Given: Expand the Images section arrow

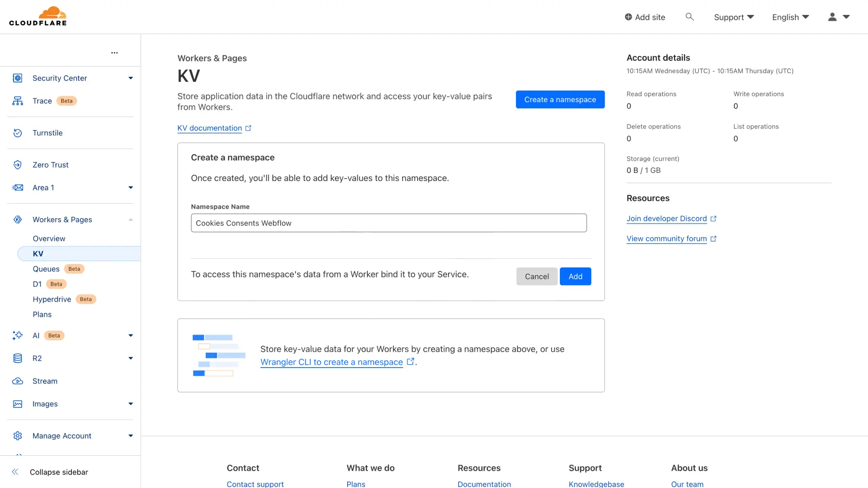Looking at the screenshot, I should [x=131, y=404].
